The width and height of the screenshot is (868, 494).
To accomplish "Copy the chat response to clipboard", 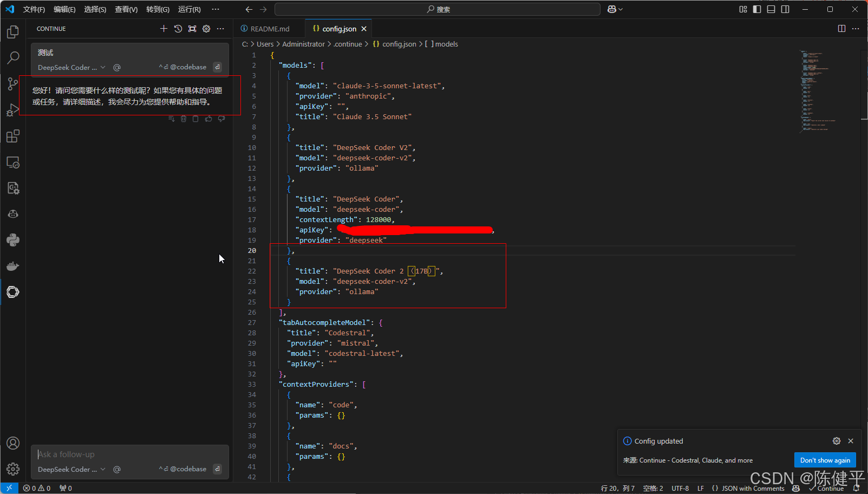I will pos(195,119).
